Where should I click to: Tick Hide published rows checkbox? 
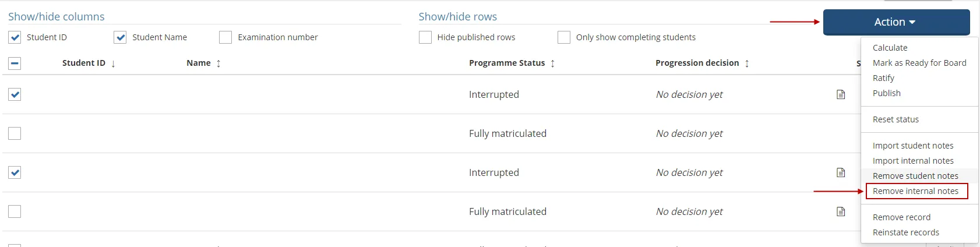[x=425, y=37]
